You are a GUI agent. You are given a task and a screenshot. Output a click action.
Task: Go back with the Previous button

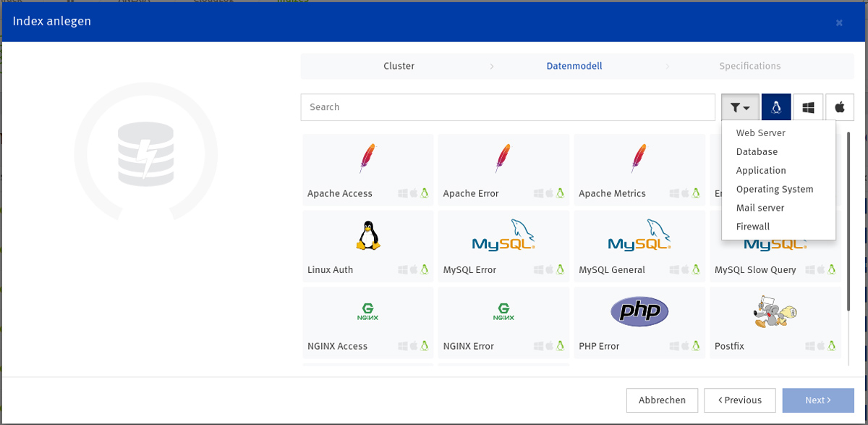tap(739, 400)
